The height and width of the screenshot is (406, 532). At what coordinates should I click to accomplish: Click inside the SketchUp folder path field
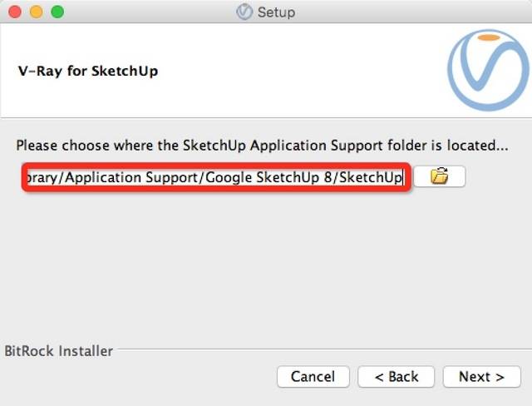[x=216, y=177]
